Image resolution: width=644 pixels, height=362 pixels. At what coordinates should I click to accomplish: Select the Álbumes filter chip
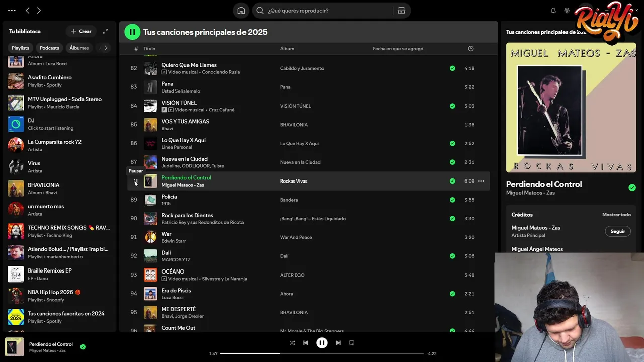[79, 48]
